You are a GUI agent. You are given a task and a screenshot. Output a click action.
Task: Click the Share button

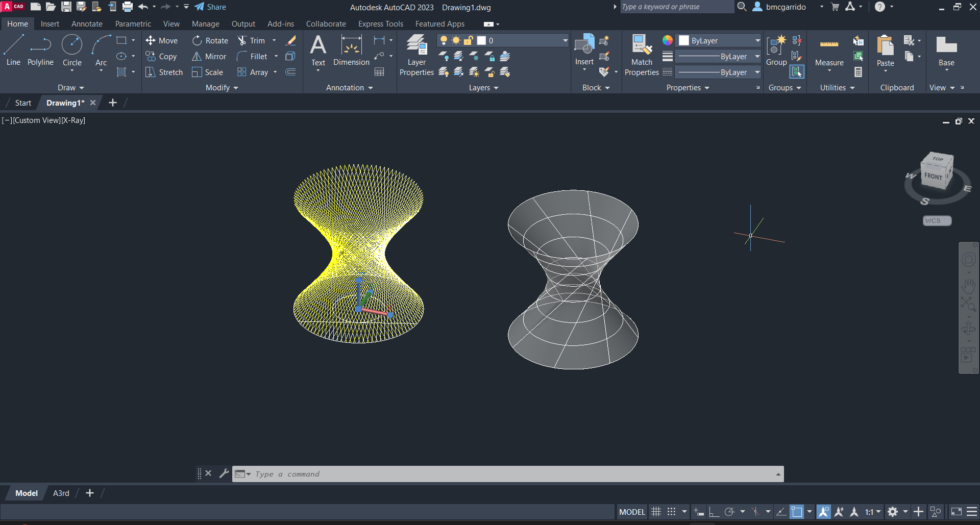pyautogui.click(x=210, y=7)
